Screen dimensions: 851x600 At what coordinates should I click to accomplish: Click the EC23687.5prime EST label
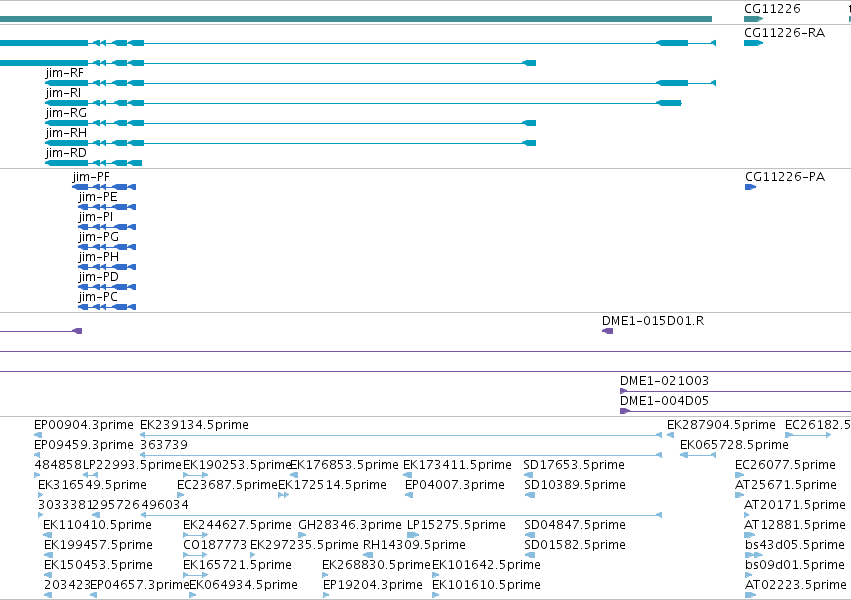[x=227, y=486]
